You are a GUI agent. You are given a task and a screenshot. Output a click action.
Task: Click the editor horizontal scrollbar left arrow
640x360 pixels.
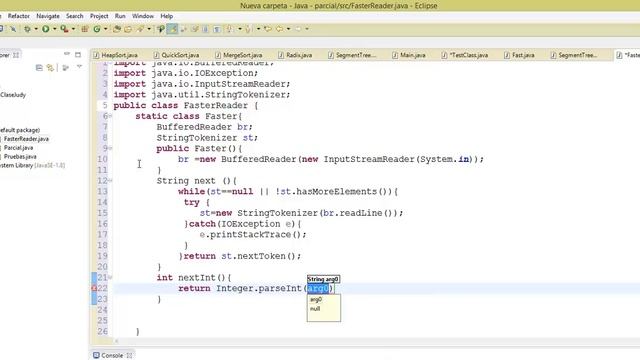tap(116, 341)
